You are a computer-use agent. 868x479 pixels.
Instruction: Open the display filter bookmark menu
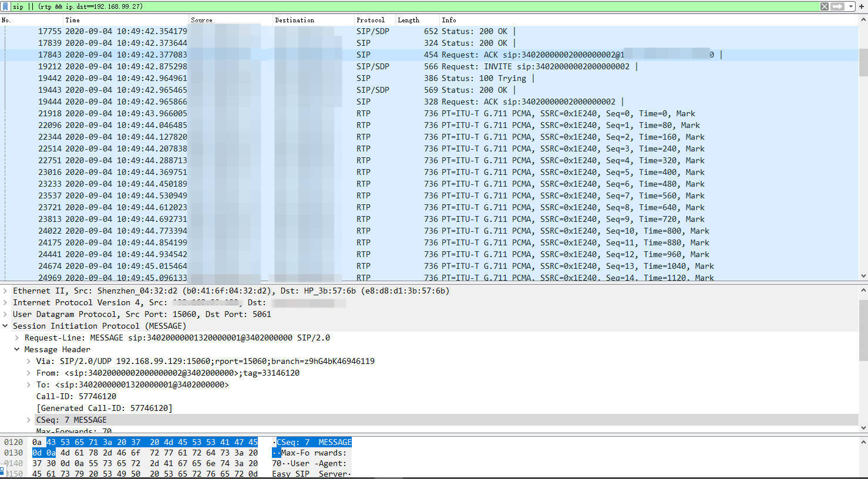click(x=5, y=6)
